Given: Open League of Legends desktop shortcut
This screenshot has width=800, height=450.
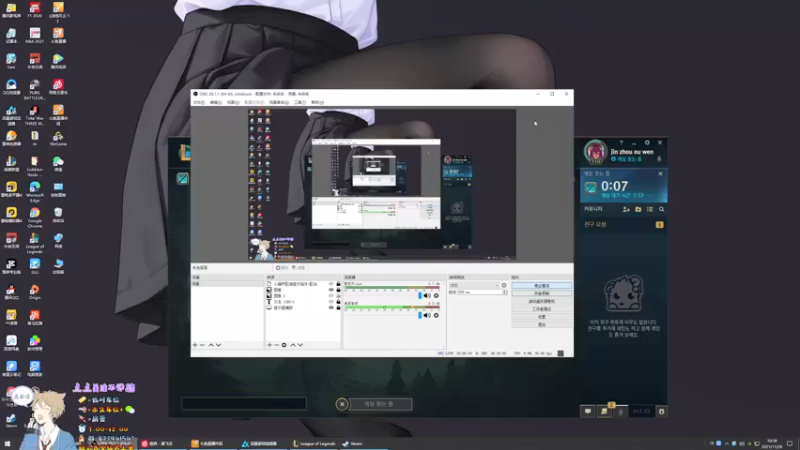Looking at the screenshot, I should [35, 243].
